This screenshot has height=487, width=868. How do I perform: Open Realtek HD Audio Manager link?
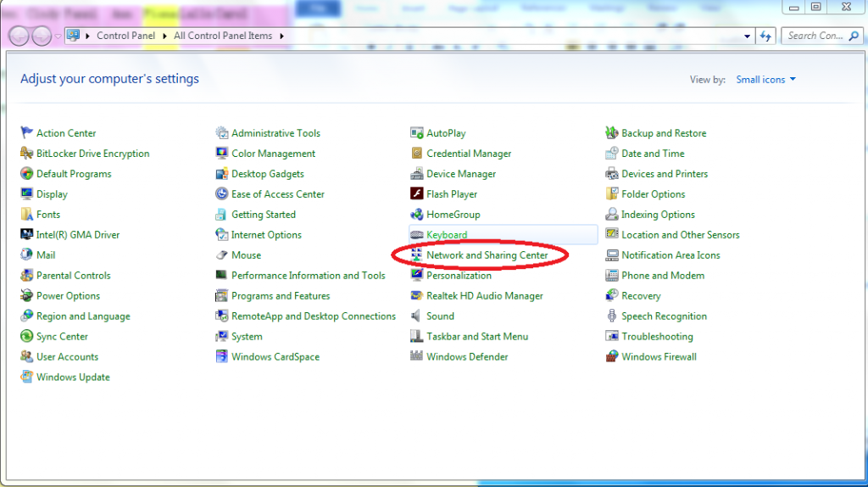(484, 296)
